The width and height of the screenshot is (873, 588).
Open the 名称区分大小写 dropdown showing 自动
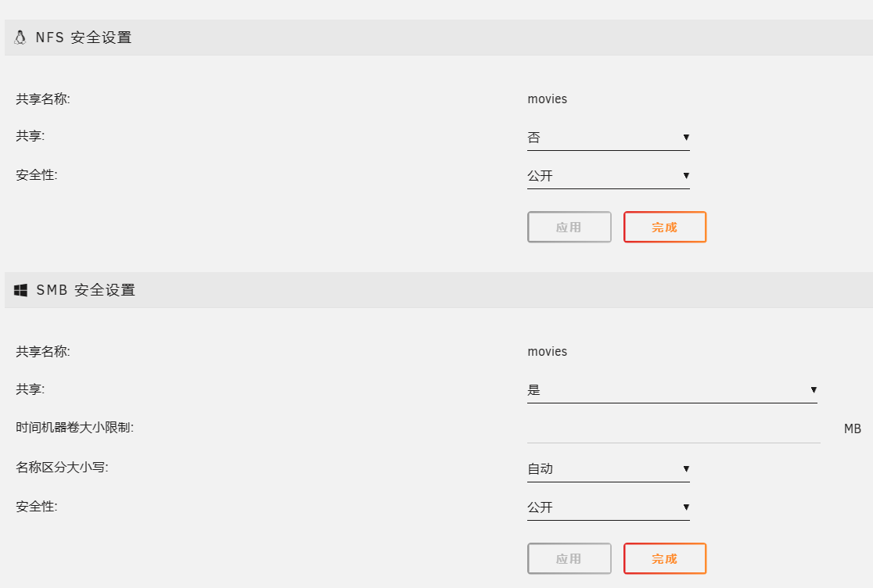tap(608, 469)
